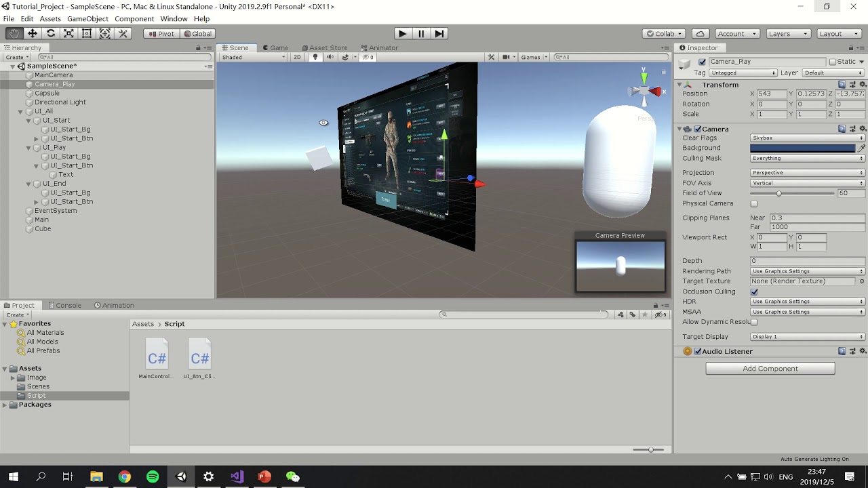868x488 pixels.
Task: Toggle Static checkbox
Action: tap(833, 62)
